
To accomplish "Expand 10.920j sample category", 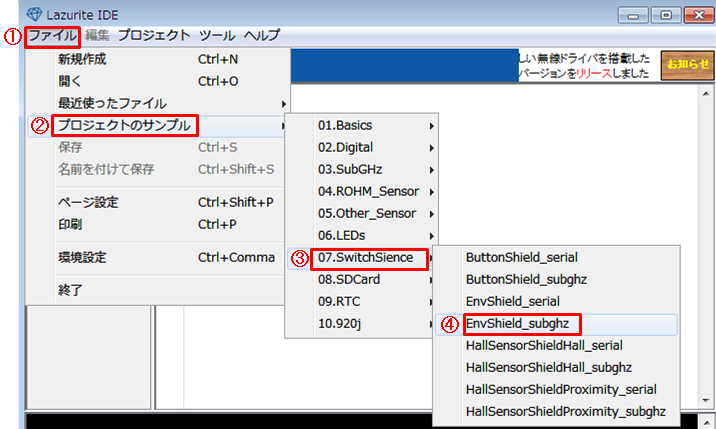I will (361, 323).
